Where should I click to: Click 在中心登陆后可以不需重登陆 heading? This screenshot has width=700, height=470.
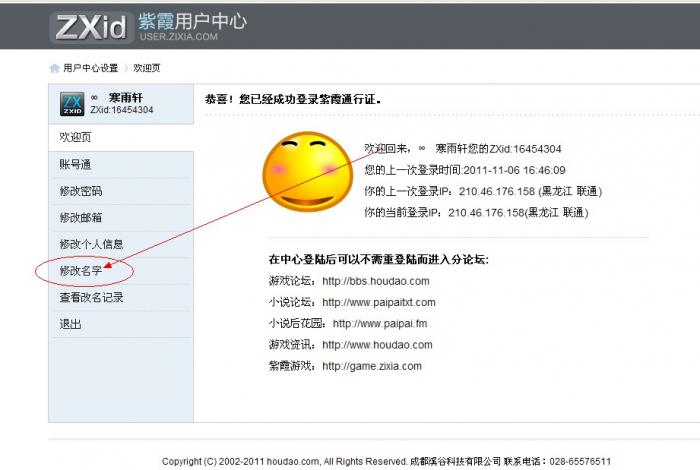point(379,259)
